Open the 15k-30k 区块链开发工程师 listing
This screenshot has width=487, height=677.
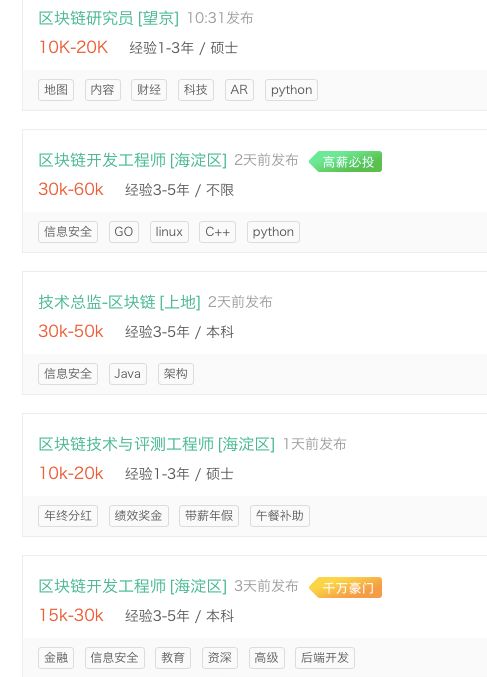(133, 586)
